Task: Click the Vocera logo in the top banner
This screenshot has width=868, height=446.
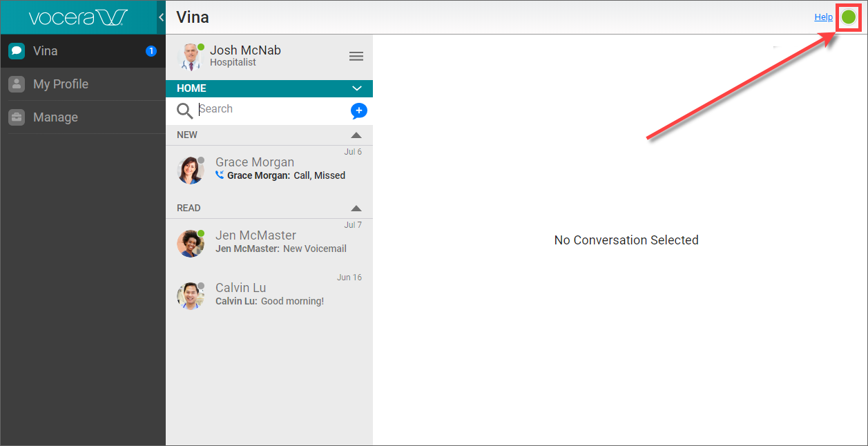Action: coord(76,16)
